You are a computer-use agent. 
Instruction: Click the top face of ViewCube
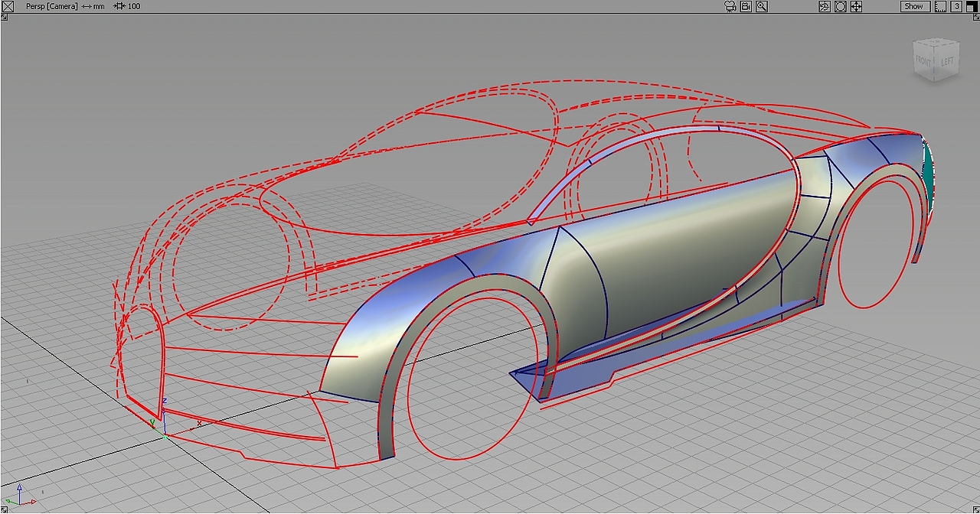point(936,42)
